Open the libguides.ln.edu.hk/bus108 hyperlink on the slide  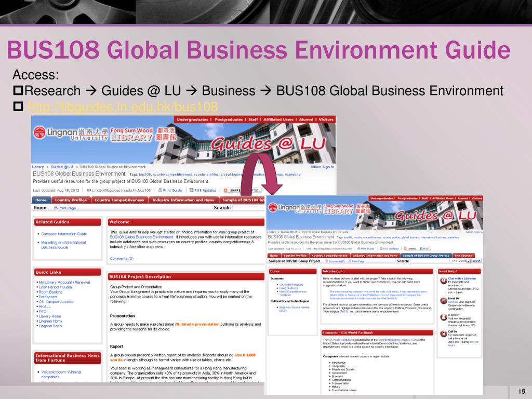tap(123, 107)
